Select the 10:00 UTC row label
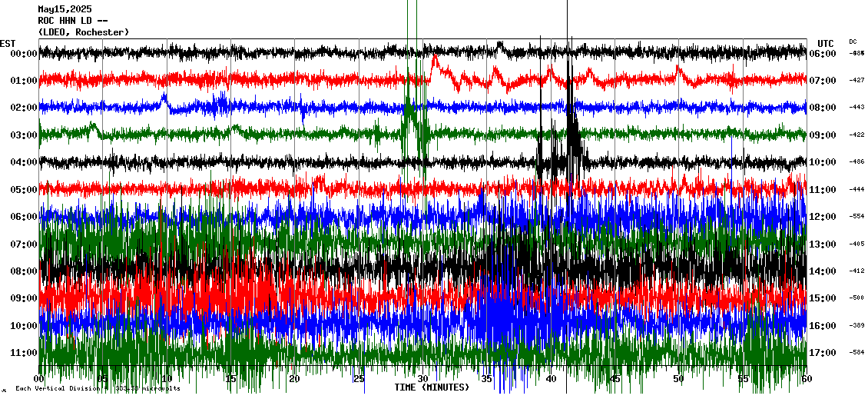This screenshot has width=868, height=399. pos(823,162)
